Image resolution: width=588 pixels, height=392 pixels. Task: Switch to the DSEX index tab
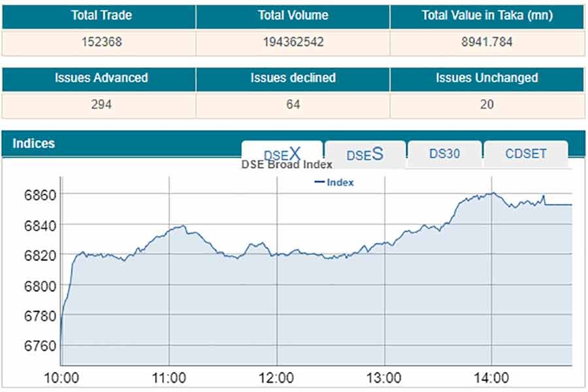(282, 154)
